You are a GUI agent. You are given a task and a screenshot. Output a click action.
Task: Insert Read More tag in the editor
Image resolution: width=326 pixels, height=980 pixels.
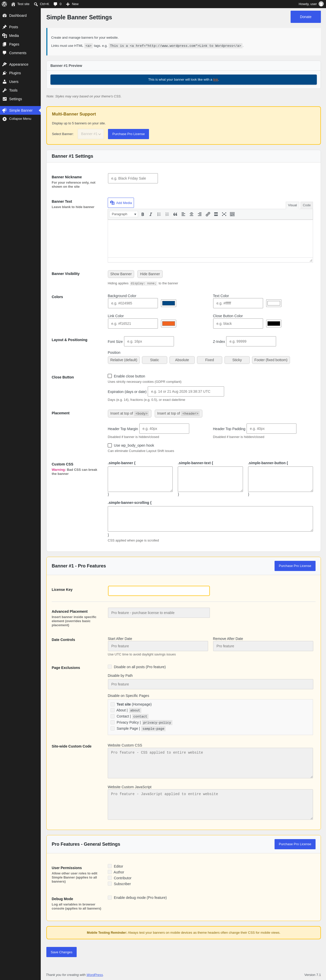point(216,214)
